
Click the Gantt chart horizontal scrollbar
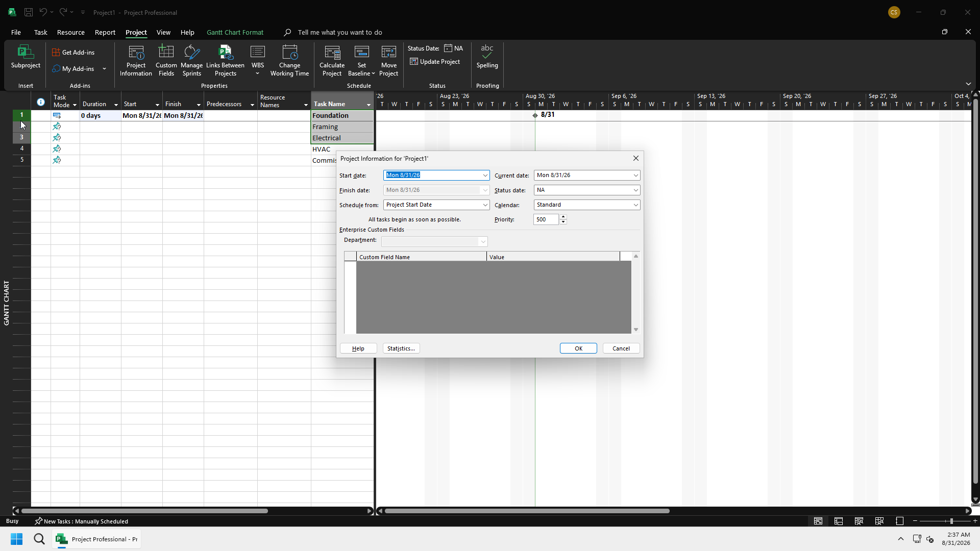[x=527, y=511]
